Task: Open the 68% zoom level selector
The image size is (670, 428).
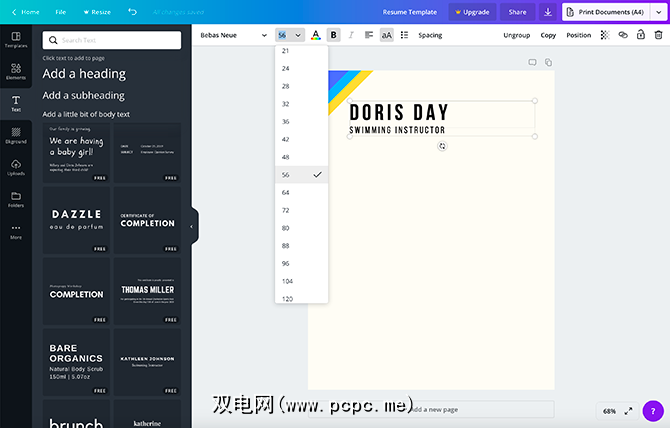Action: (609, 411)
